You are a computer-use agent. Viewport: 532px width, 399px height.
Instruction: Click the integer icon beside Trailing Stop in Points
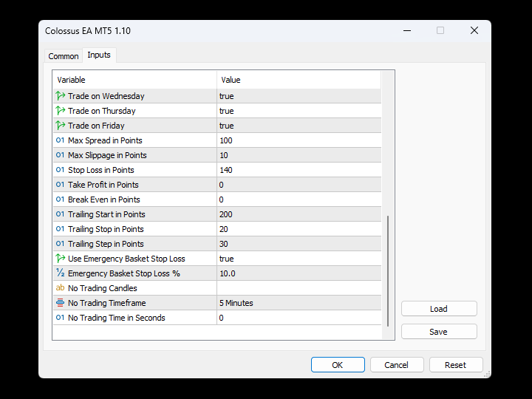click(60, 229)
